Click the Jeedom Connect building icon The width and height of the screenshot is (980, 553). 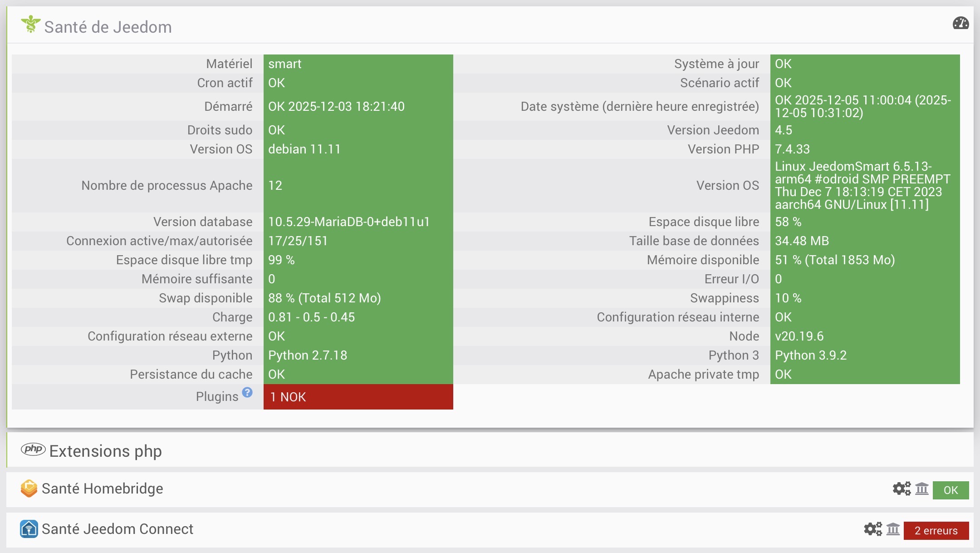(893, 529)
